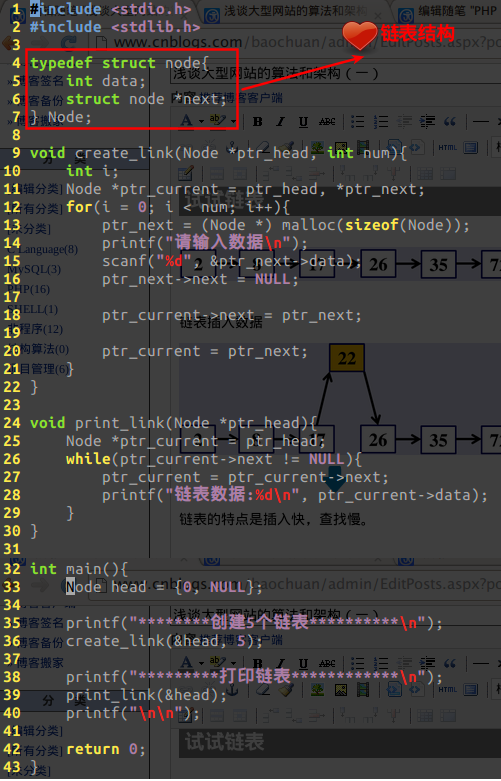Screen dimensions: 501x781
Task: Click code line create_link(&head, 5);
Action: (164, 641)
